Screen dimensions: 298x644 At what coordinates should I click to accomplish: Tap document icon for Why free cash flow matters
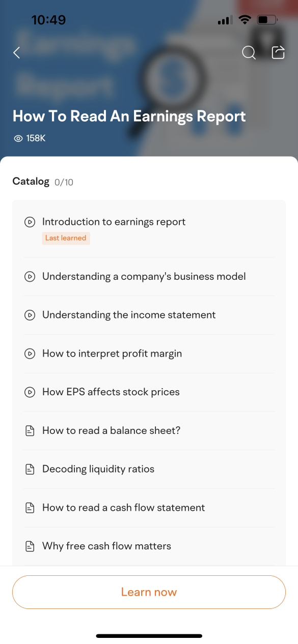30,546
